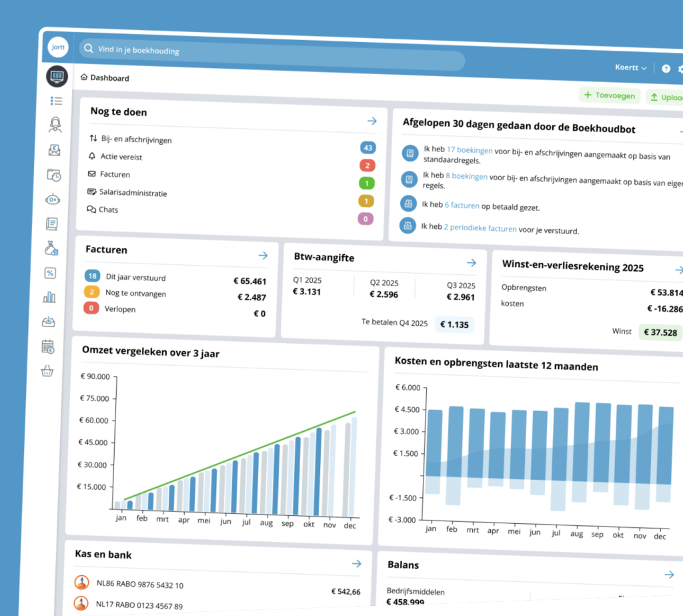Open the percentage icon in sidebar
This screenshot has width=683, height=616.
click(51, 272)
